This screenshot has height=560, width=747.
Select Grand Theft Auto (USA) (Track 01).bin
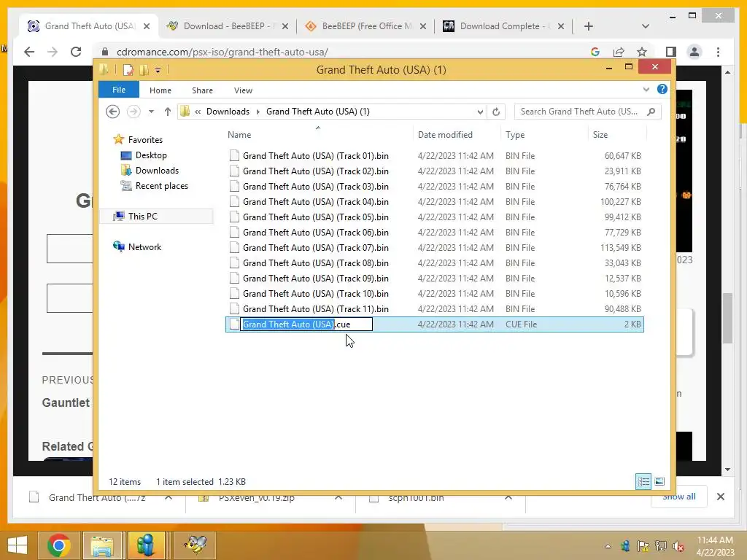coord(315,156)
